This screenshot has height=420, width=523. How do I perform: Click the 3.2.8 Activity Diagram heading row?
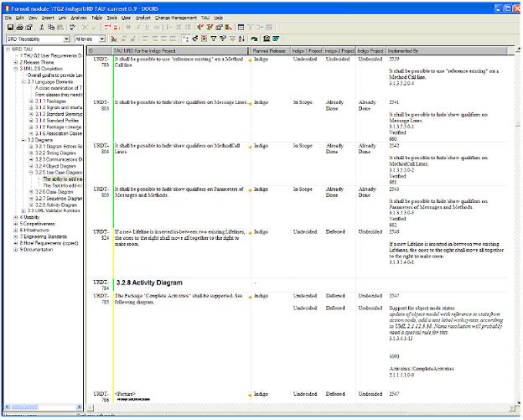[x=149, y=283]
